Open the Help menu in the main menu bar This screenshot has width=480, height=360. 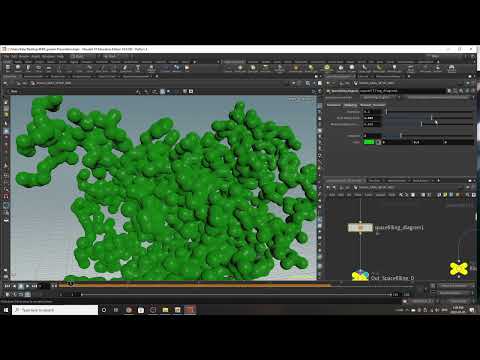(60, 57)
